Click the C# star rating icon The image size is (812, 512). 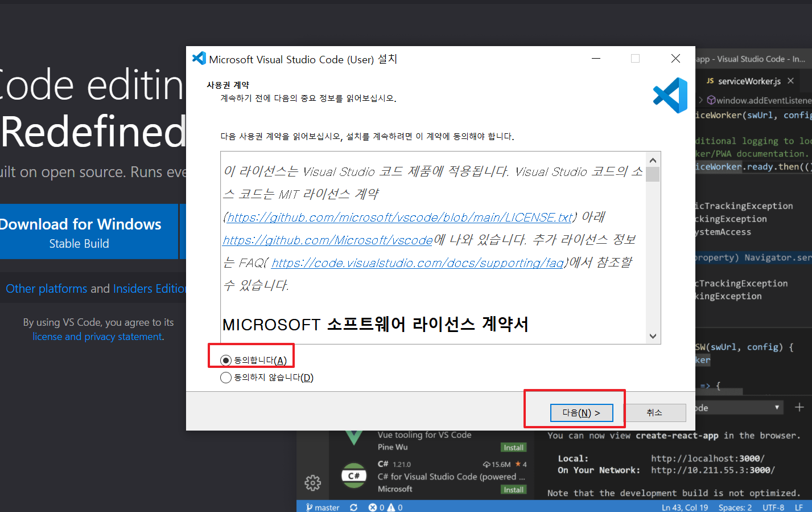[518, 464]
